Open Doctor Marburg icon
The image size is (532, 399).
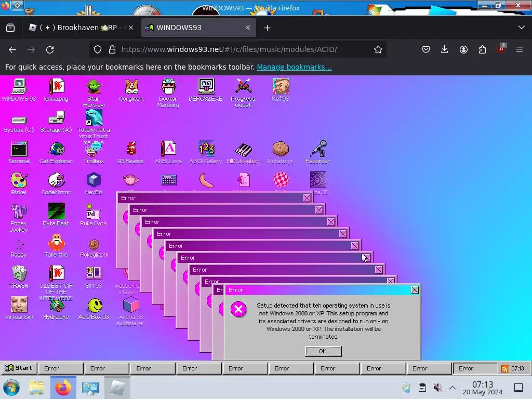168,93
